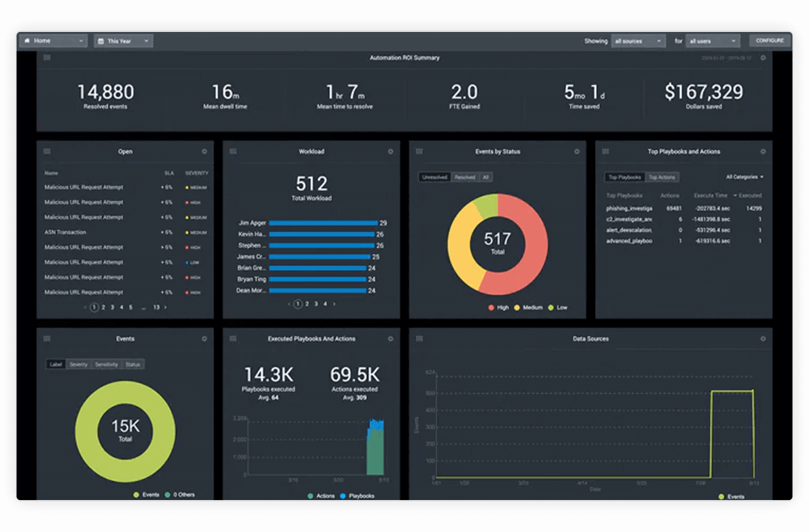
Task: Switch to Top Actions tab
Action: 662,177
